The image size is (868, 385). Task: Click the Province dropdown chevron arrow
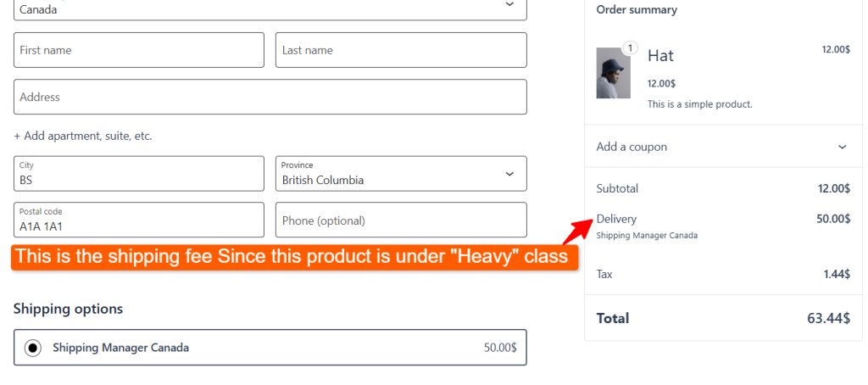tap(509, 174)
